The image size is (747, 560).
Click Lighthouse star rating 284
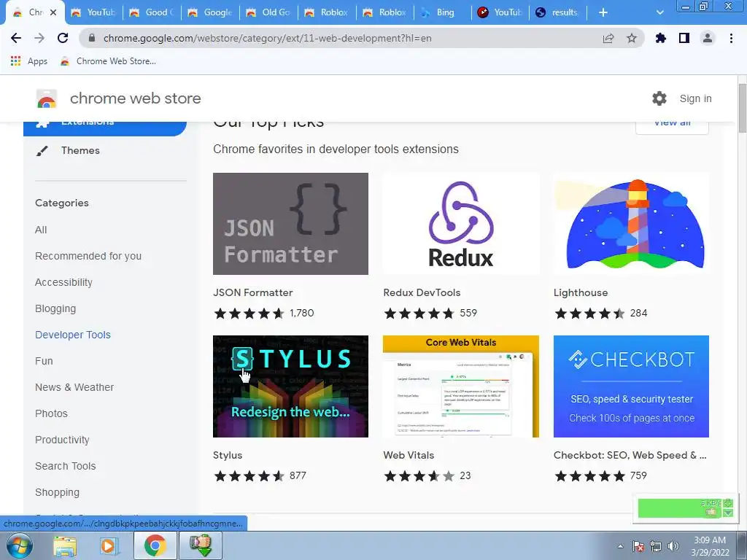tap(601, 314)
